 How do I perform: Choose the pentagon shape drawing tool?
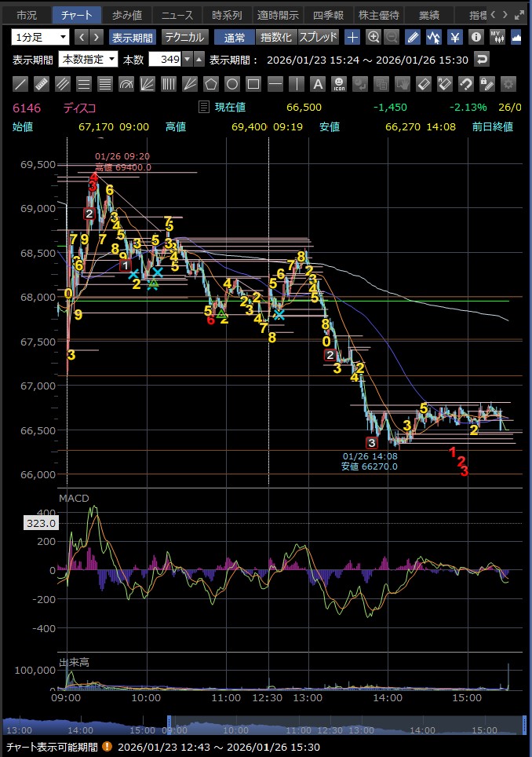pyautogui.click(x=211, y=83)
